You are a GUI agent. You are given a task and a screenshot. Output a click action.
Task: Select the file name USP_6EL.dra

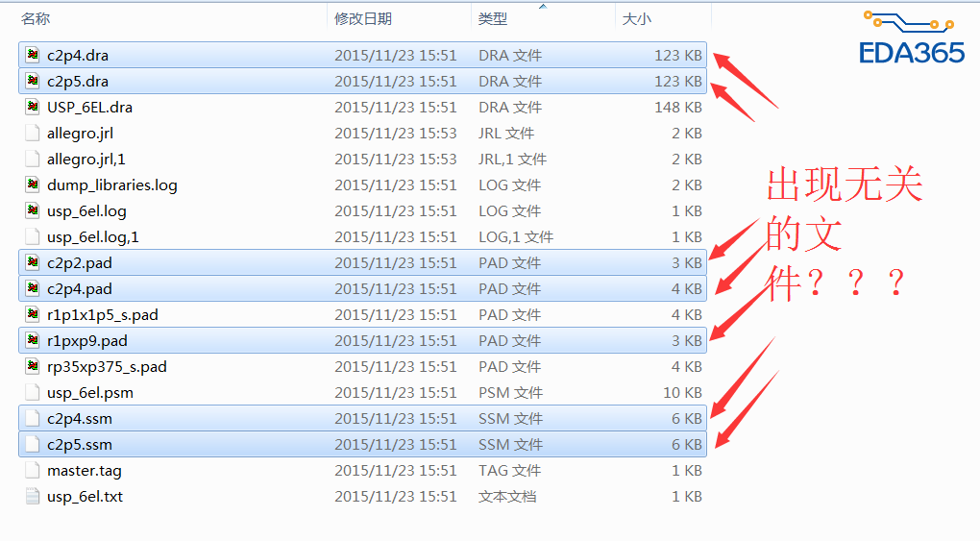pyautogui.click(x=90, y=107)
